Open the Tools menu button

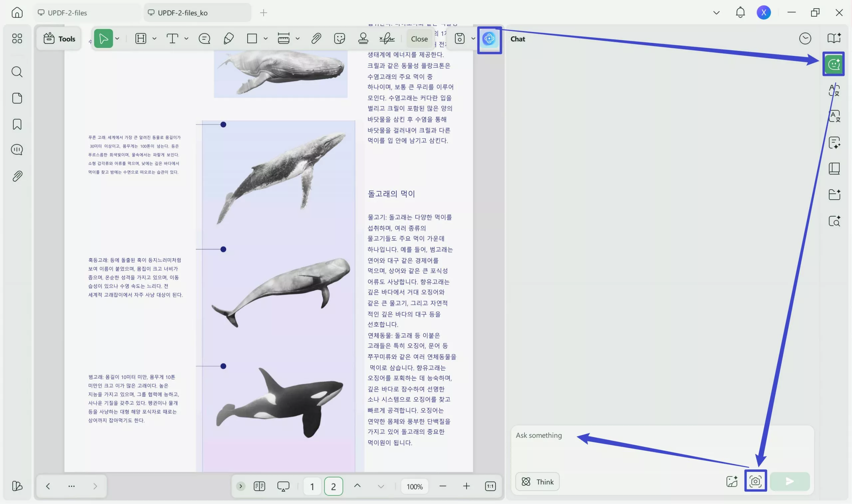pyautogui.click(x=59, y=38)
